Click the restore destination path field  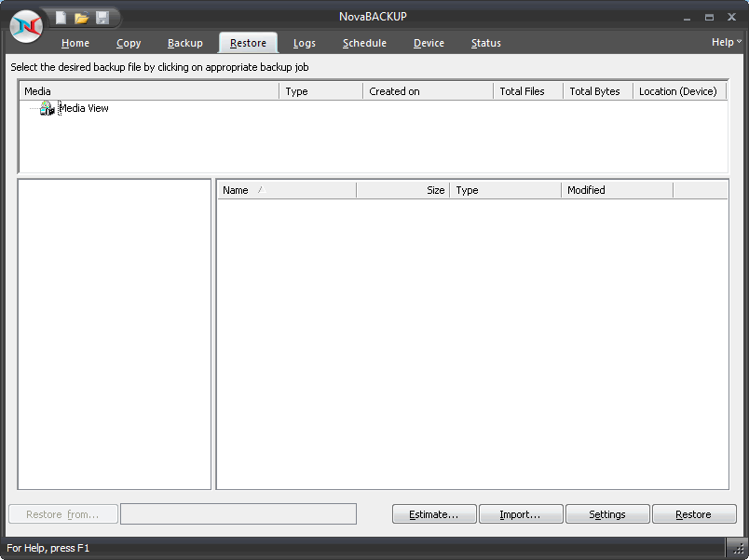click(238, 514)
